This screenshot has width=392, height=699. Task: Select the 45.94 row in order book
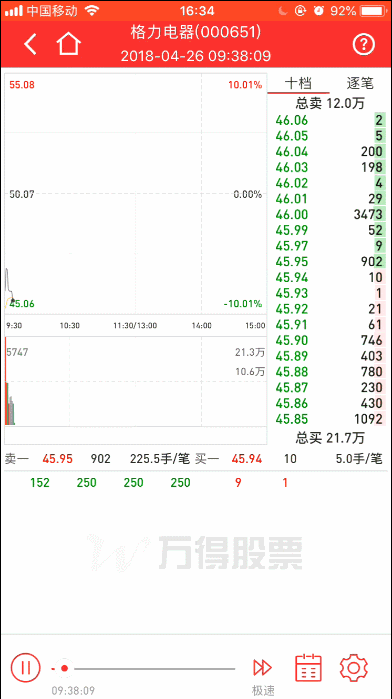pos(330,278)
